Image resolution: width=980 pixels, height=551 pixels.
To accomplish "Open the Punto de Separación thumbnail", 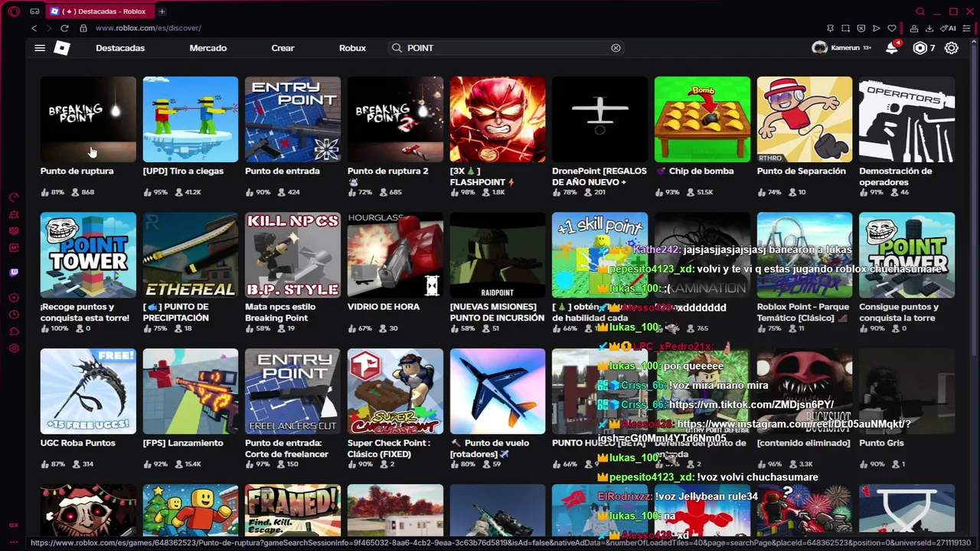I will coord(805,119).
